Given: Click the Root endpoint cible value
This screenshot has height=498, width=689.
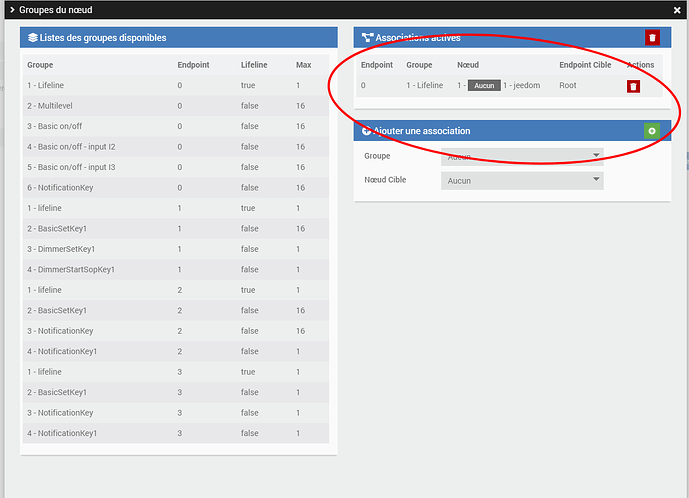Looking at the screenshot, I should click(x=568, y=85).
